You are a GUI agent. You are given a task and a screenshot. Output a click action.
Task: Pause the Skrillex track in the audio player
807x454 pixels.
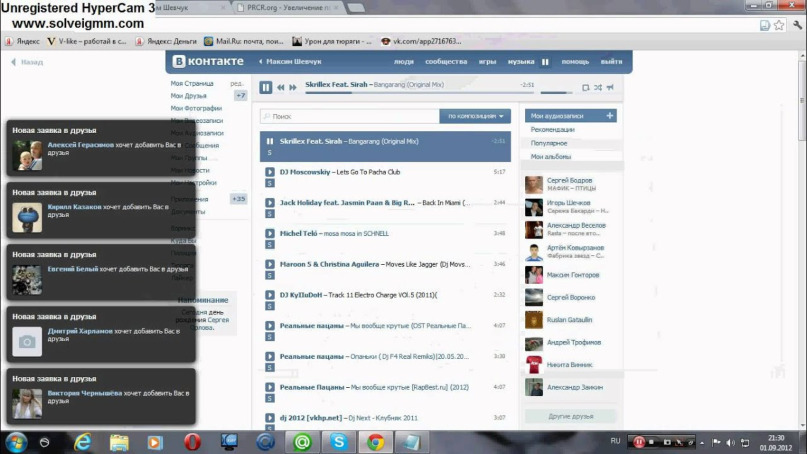coord(266,88)
